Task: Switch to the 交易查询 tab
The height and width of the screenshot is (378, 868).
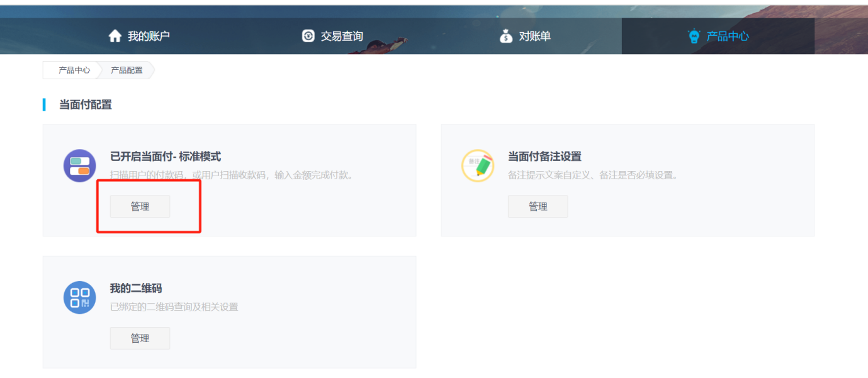Action: (332, 36)
